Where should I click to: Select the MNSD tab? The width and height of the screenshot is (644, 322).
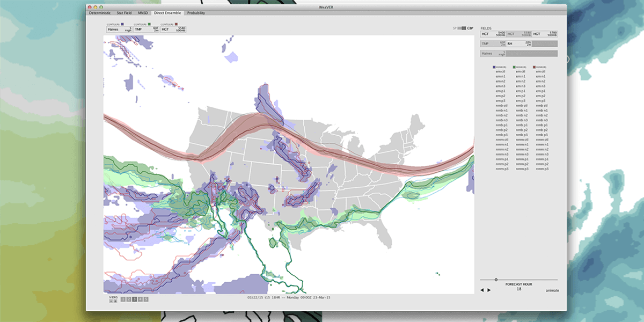pos(142,12)
